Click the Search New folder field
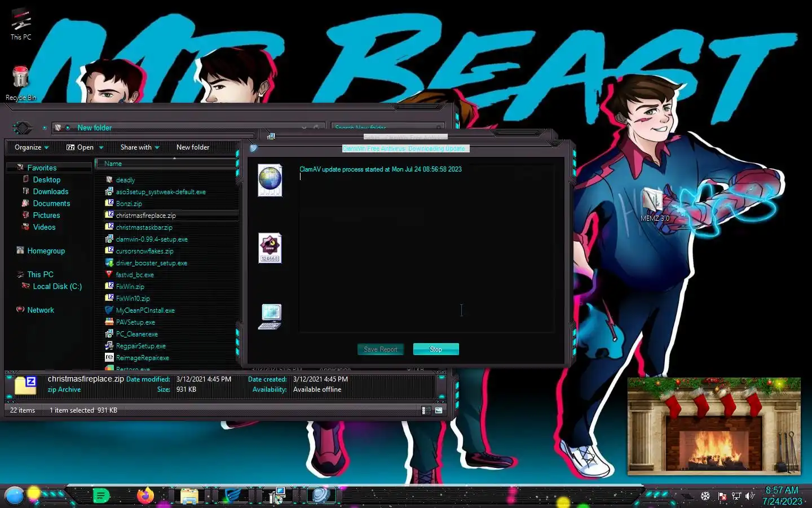The width and height of the screenshot is (812, 508). tap(387, 128)
